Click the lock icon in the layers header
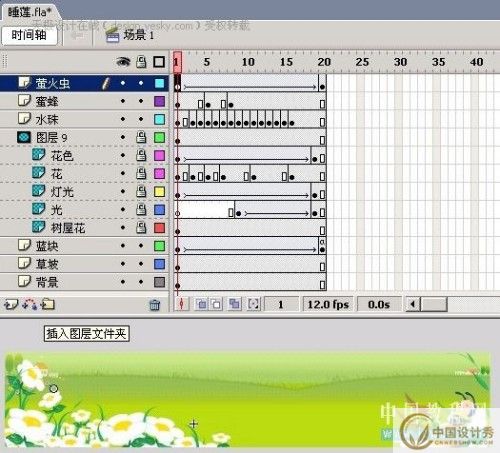 [141, 62]
